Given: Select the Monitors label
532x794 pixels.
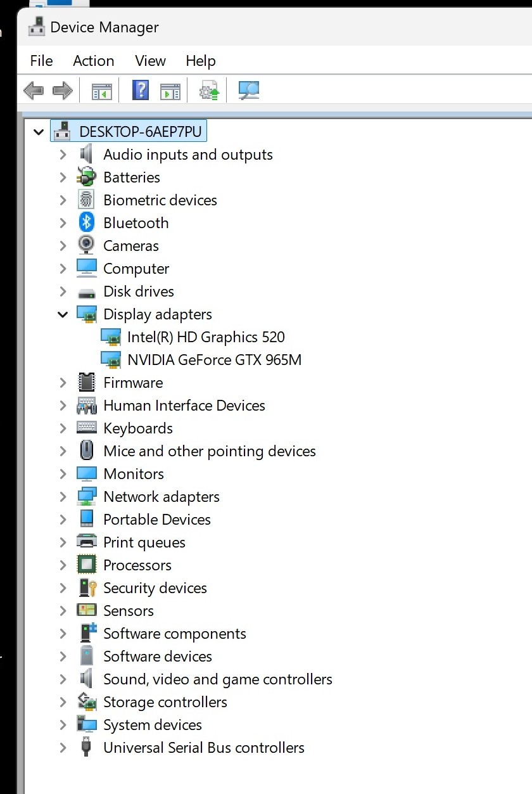Looking at the screenshot, I should click(x=134, y=474).
